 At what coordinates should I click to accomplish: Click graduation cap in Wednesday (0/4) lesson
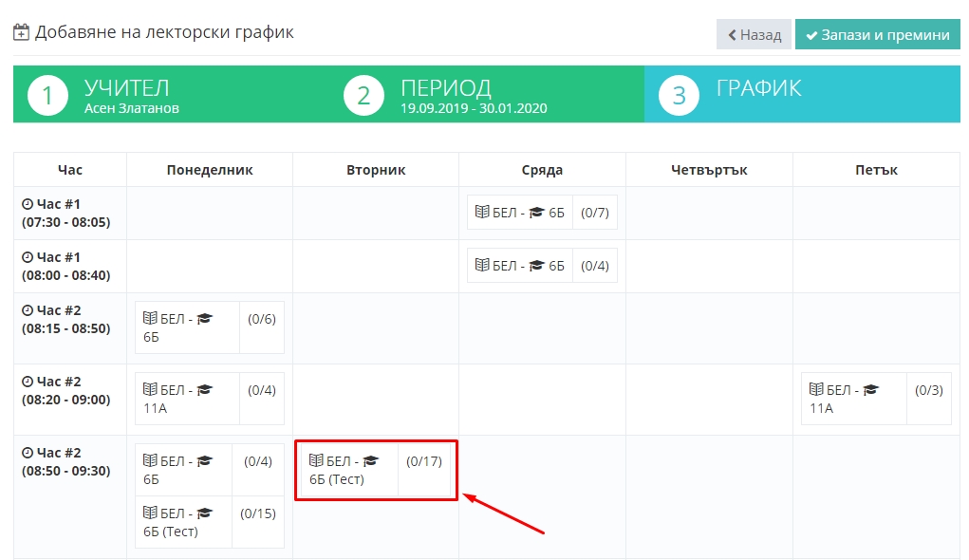pos(536,266)
